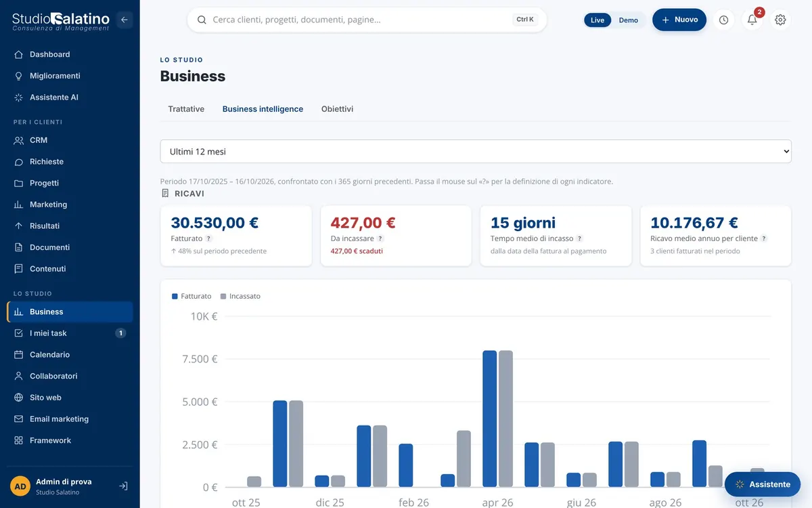Click the I miei task checkbox icon
Screen dimensions: 812x508
click(x=18, y=333)
